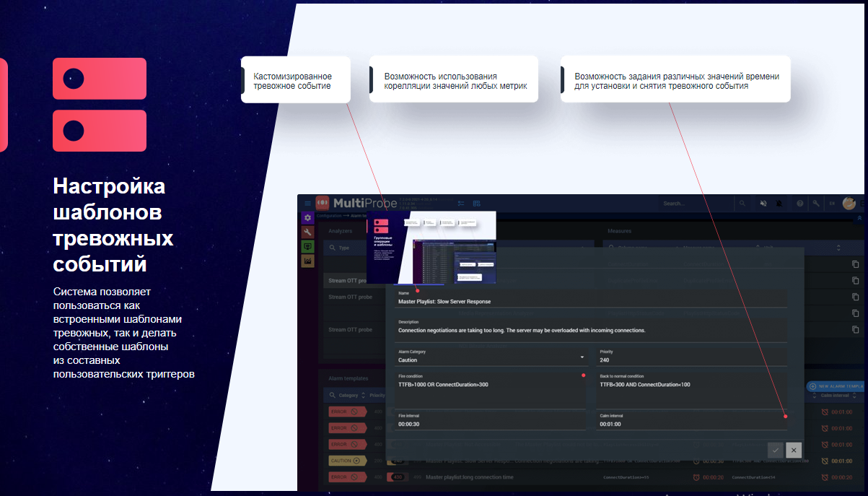Open the purple gear configuration sidebar icon

(308, 217)
